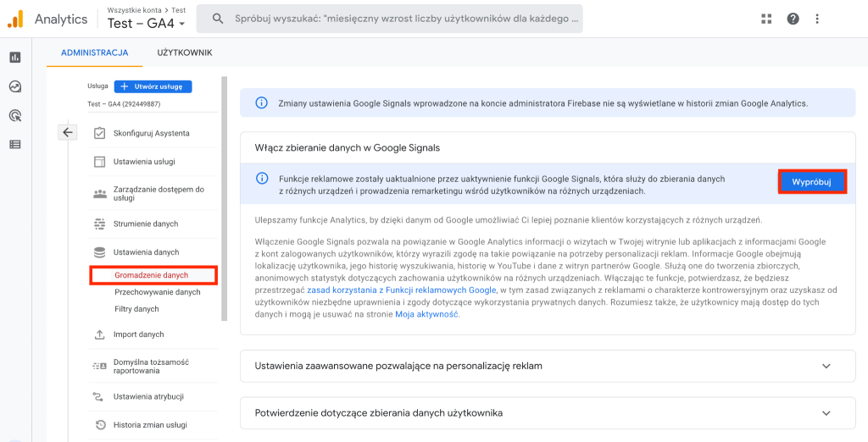
Task: Click the back arrow button in admin column
Action: coord(68,132)
